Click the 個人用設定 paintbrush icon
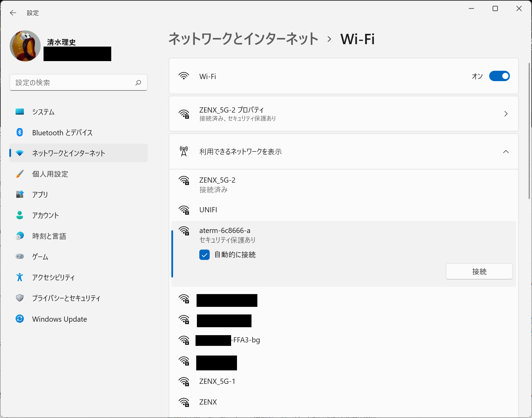This screenshot has height=418, width=532. coord(20,174)
